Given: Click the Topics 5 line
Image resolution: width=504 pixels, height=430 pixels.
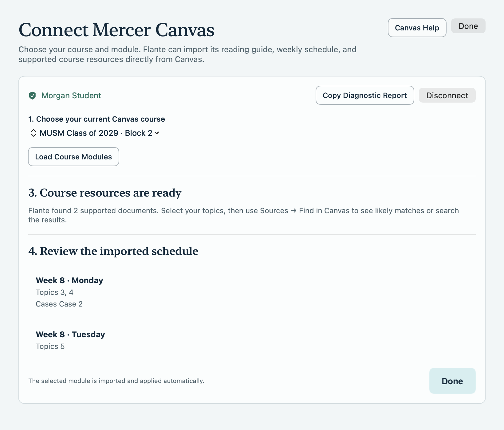Looking at the screenshot, I should 50,346.
